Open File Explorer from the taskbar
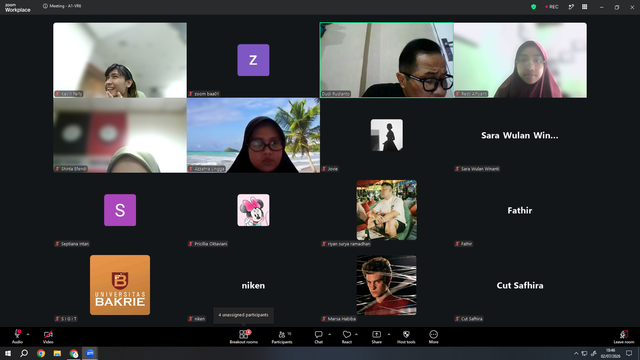The image size is (640, 360). point(57,353)
